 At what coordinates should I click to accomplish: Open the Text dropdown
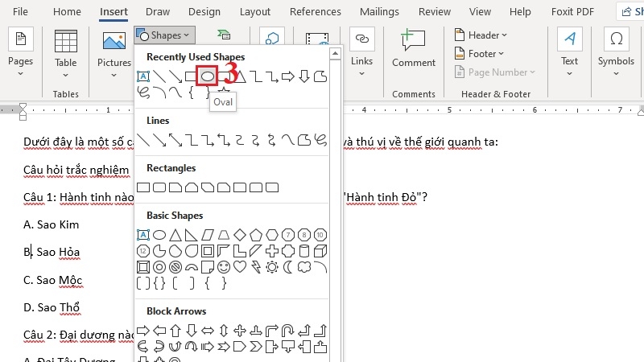[570, 52]
